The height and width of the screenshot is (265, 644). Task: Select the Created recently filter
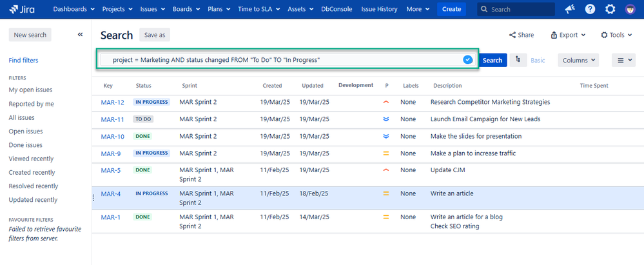point(32,172)
